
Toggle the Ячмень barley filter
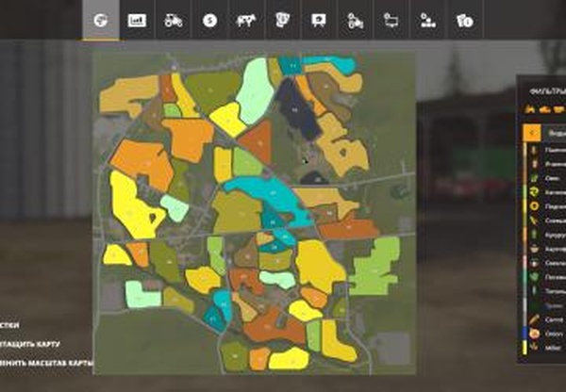click(546, 164)
